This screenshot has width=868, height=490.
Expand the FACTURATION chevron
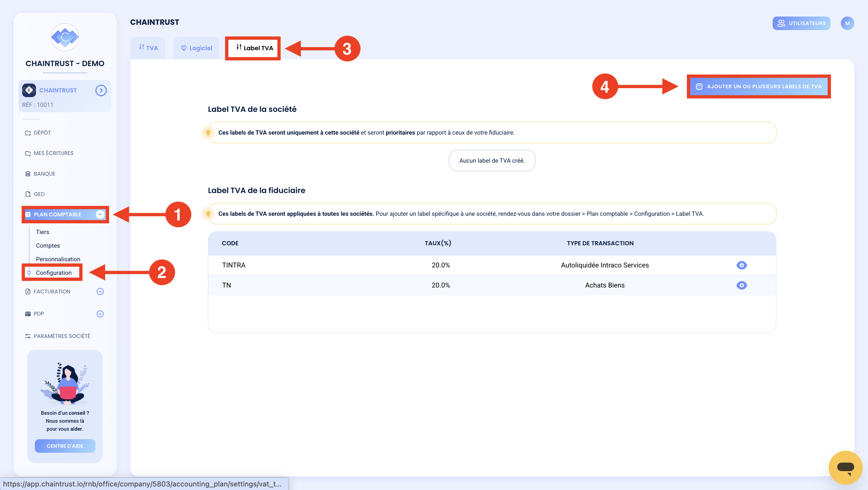click(x=100, y=292)
